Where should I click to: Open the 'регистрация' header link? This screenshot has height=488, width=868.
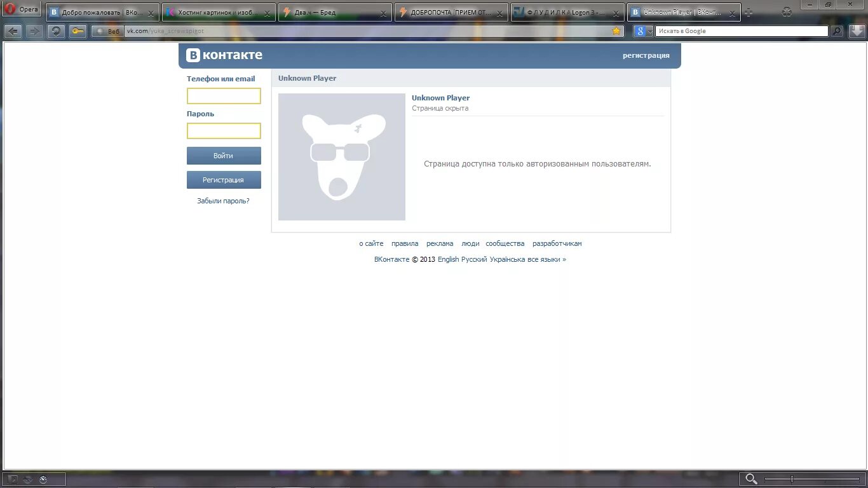[x=646, y=55]
